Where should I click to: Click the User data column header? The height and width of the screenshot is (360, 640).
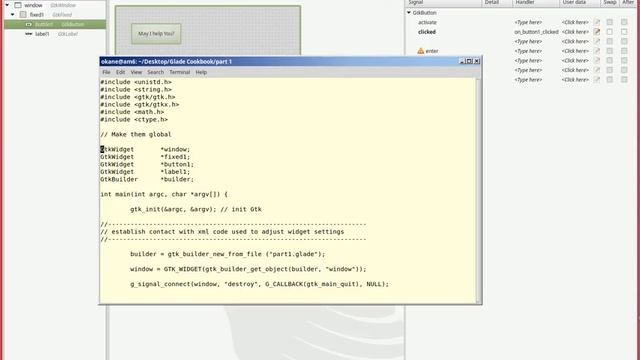[x=580, y=2]
